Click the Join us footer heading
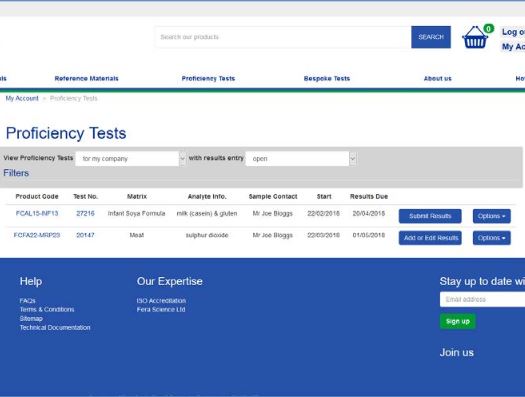 pyautogui.click(x=457, y=352)
